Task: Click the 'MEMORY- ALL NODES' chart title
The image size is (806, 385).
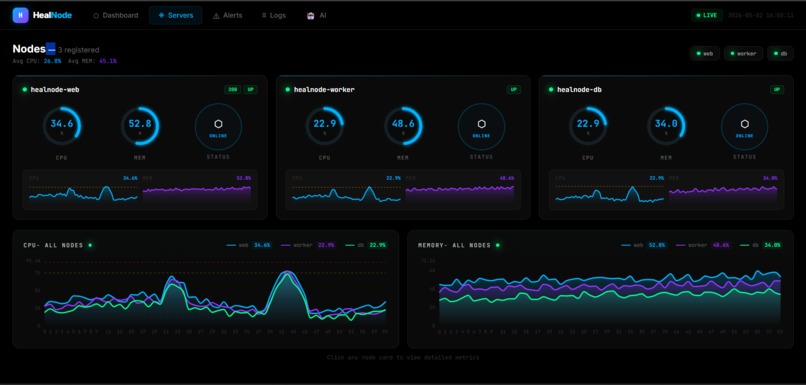Action: tap(454, 245)
